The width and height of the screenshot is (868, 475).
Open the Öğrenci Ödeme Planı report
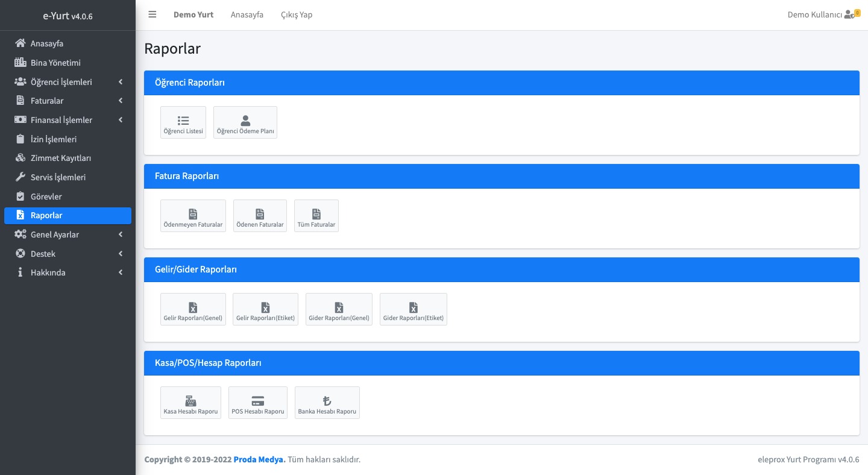click(x=245, y=122)
